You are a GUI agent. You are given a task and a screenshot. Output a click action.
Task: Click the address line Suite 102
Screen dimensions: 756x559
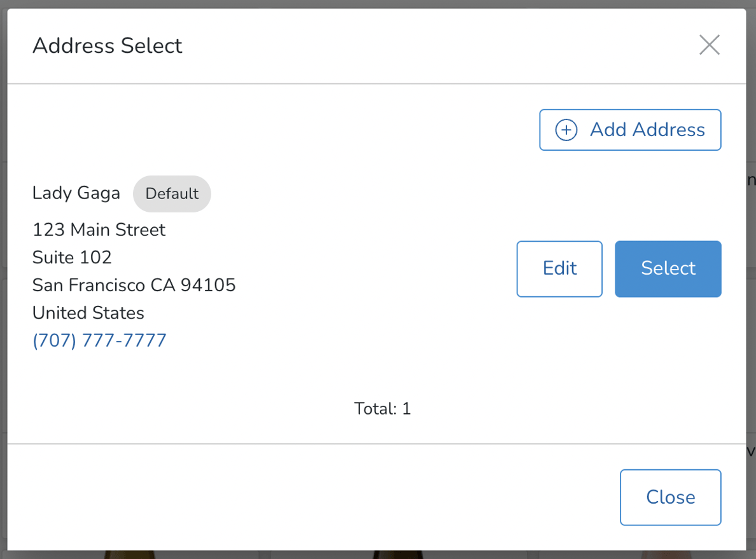[72, 258]
